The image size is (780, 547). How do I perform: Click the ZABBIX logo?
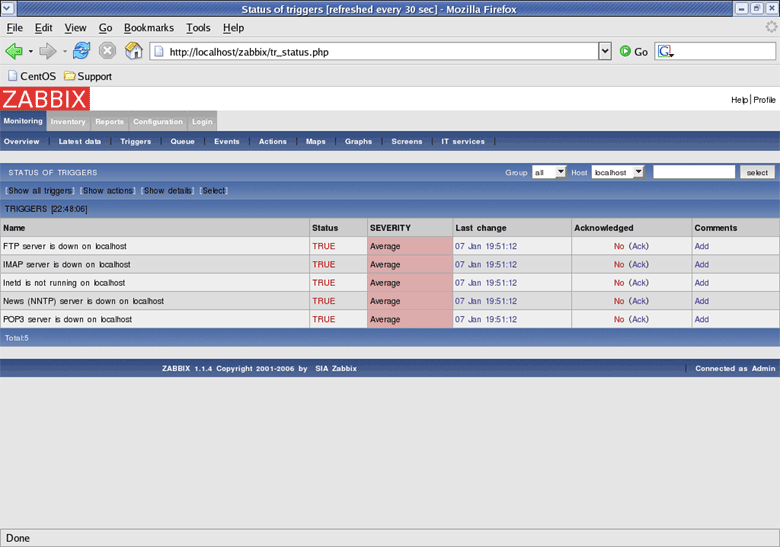click(44, 98)
